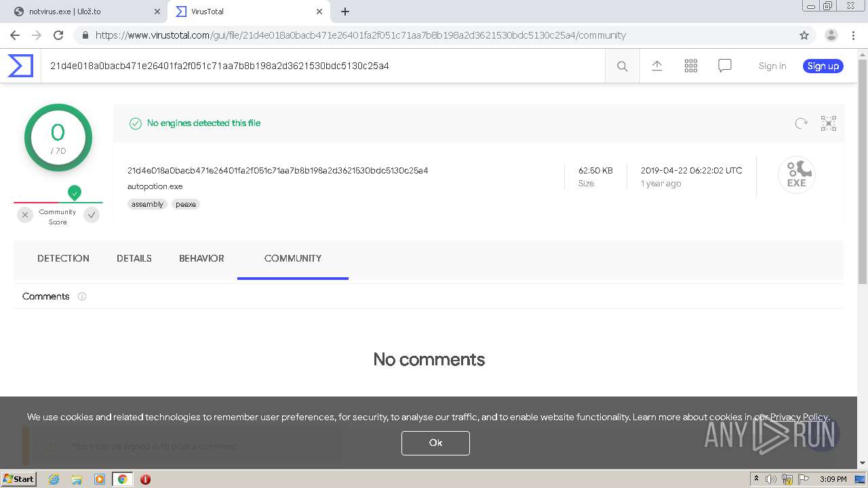Switch to the DETAILS tab

click(x=134, y=258)
